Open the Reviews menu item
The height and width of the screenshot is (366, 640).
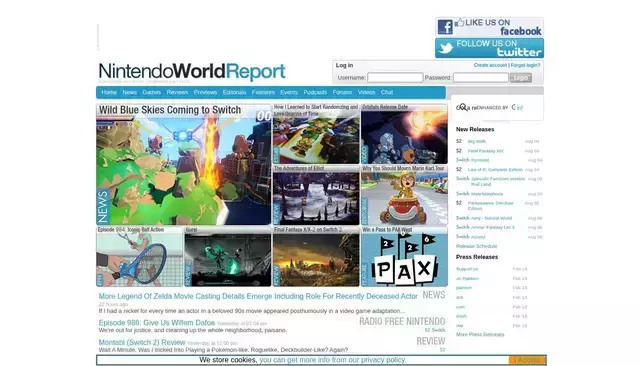point(177,93)
